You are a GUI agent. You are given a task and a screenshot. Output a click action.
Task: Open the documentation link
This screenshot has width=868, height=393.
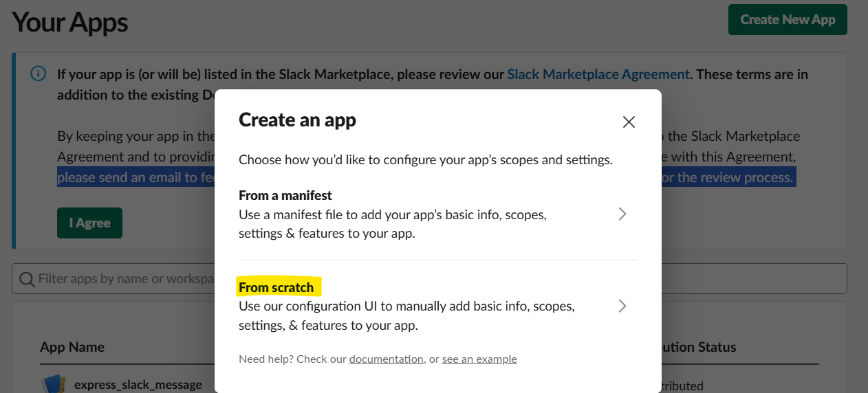(x=387, y=359)
